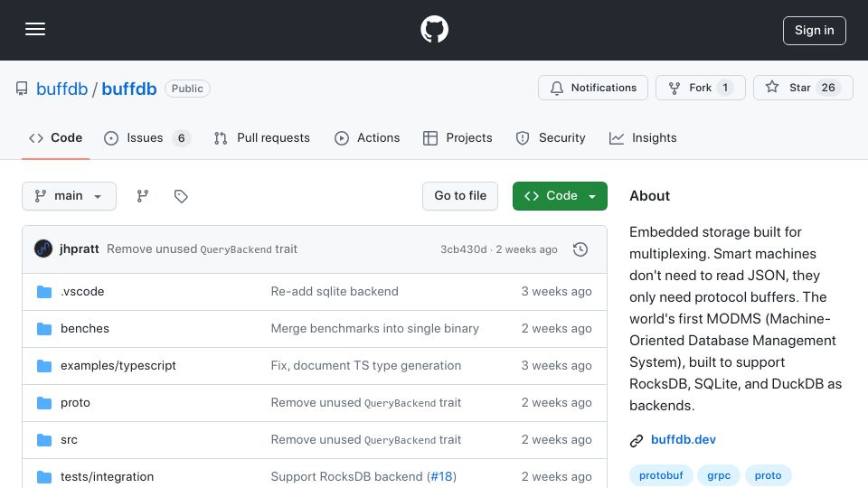868x488 pixels.
Task: Click the benches row's 2 weeks ago timestamp
Action: 556,329
